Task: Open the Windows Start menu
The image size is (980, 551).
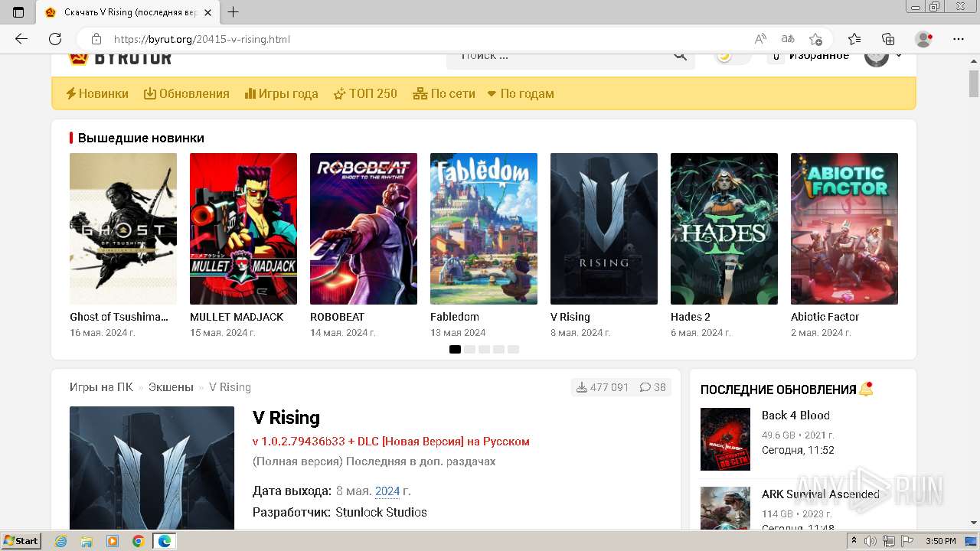Action: click(x=21, y=541)
